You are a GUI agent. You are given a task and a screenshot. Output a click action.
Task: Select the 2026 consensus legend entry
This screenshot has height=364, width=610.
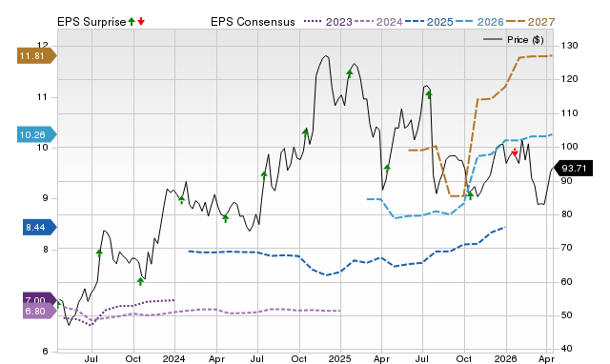point(479,22)
